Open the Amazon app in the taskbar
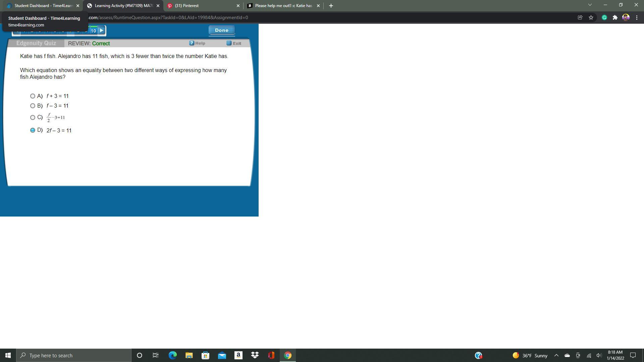 (238, 355)
